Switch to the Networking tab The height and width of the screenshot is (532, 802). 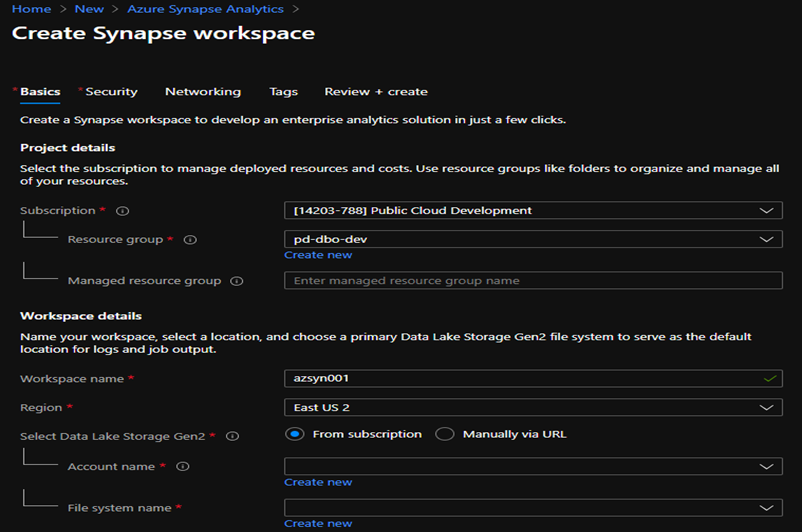click(203, 92)
